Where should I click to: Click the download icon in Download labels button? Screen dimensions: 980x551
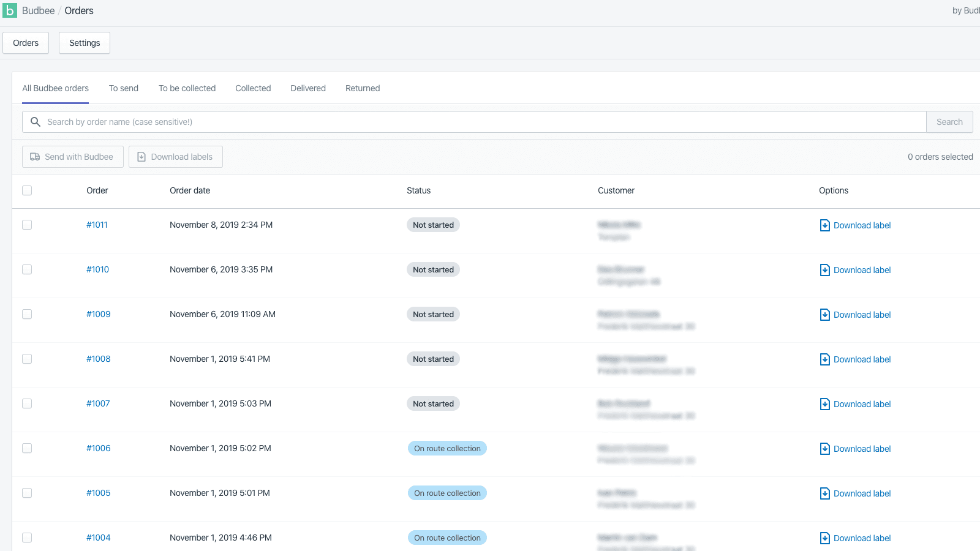pyautogui.click(x=141, y=157)
